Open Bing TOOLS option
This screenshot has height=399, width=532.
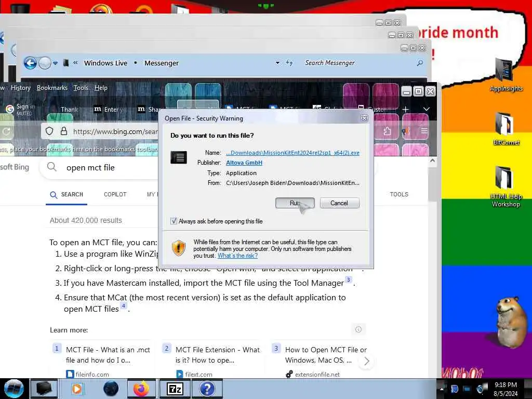[x=399, y=194]
